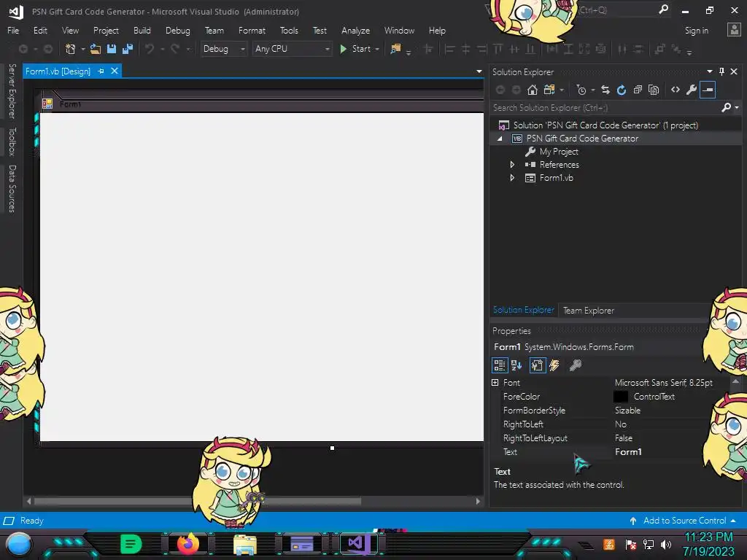Click Add to Source Control in status bar

click(683, 521)
